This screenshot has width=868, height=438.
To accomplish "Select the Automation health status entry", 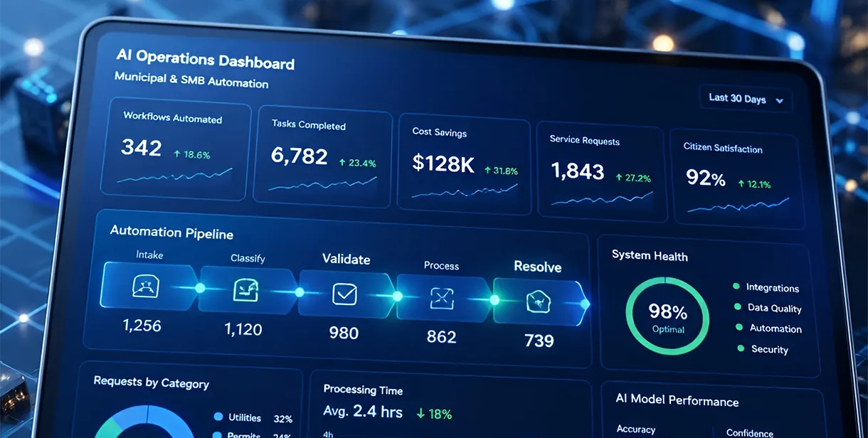I will tap(769, 328).
